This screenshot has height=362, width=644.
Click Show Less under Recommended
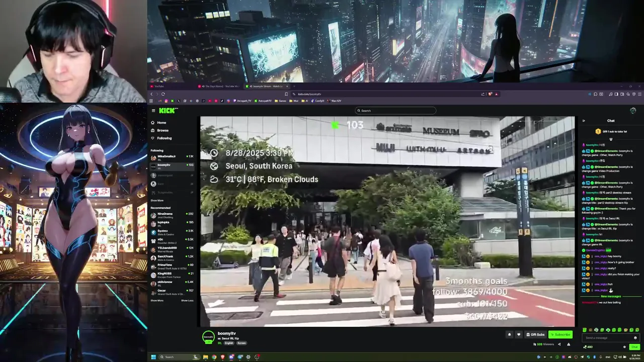187,301
